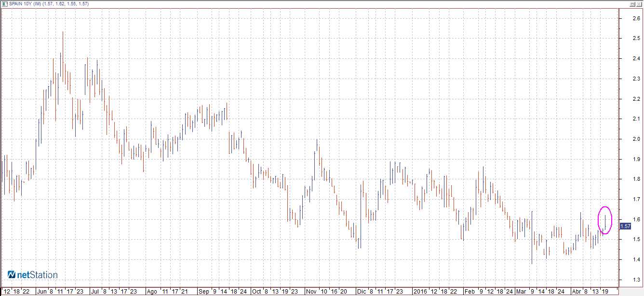
Task: Open the chart window icon menu
Action: 5,4
